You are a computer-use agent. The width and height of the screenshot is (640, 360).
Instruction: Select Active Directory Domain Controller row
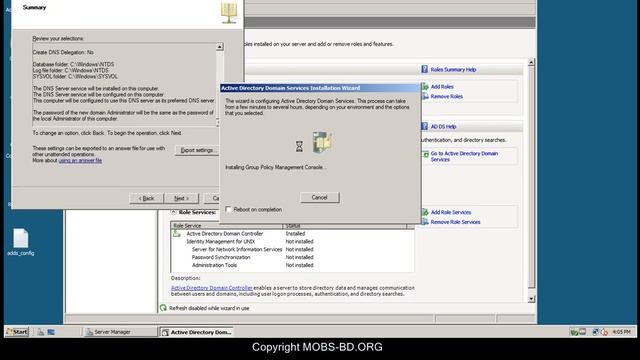pyautogui.click(x=292, y=234)
